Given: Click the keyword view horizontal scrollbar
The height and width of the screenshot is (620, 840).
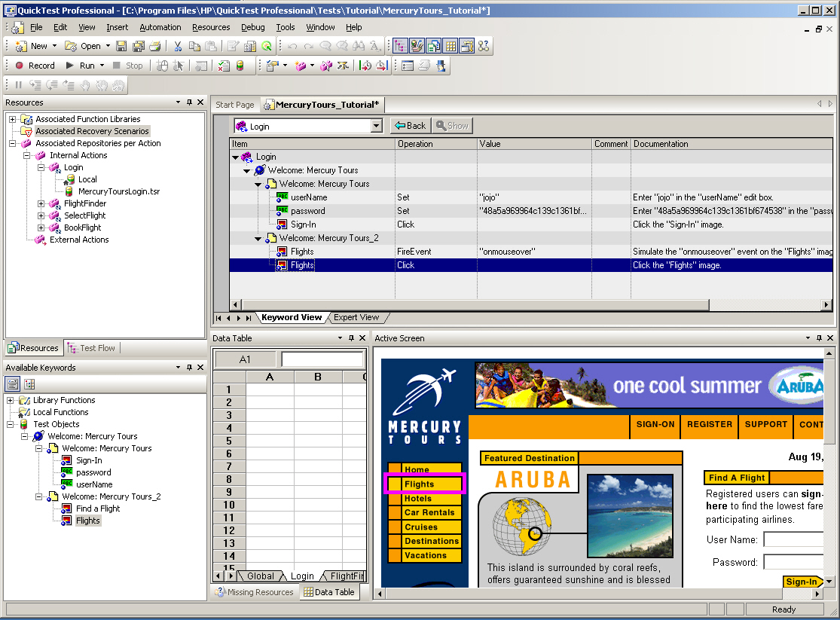Looking at the screenshot, I should coord(475,304).
